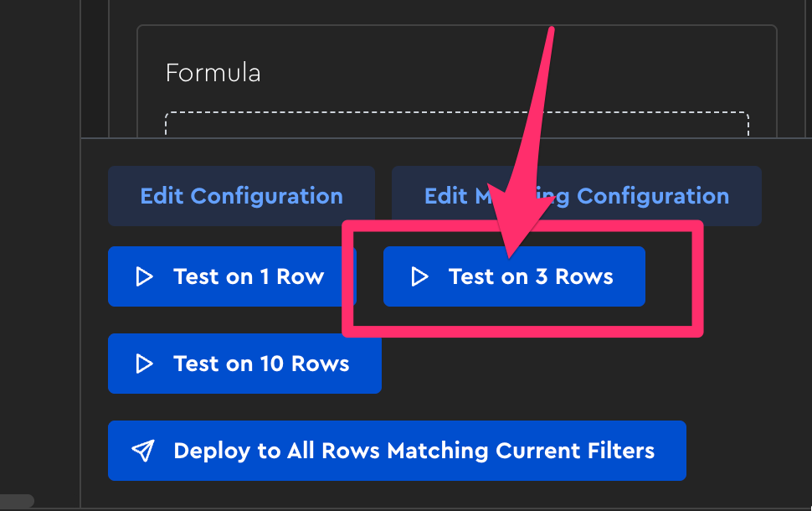Click the play icon on Test on 3 Rows
The image size is (812, 511).
click(420, 276)
